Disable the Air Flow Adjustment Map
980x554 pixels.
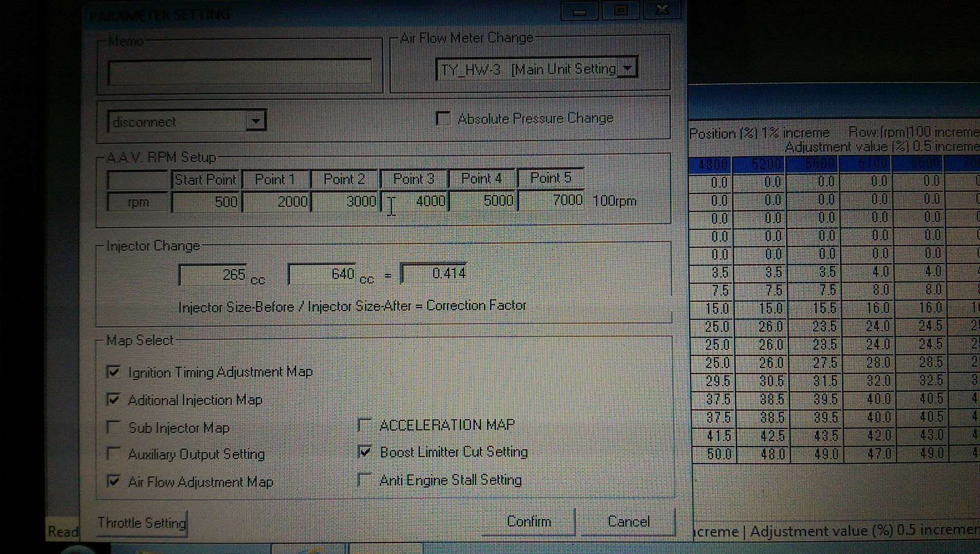pyautogui.click(x=113, y=481)
